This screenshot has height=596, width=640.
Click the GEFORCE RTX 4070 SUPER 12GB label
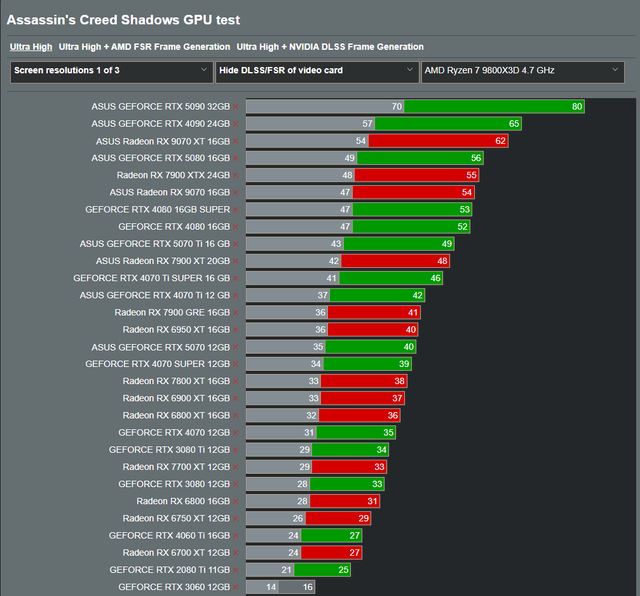coord(158,364)
